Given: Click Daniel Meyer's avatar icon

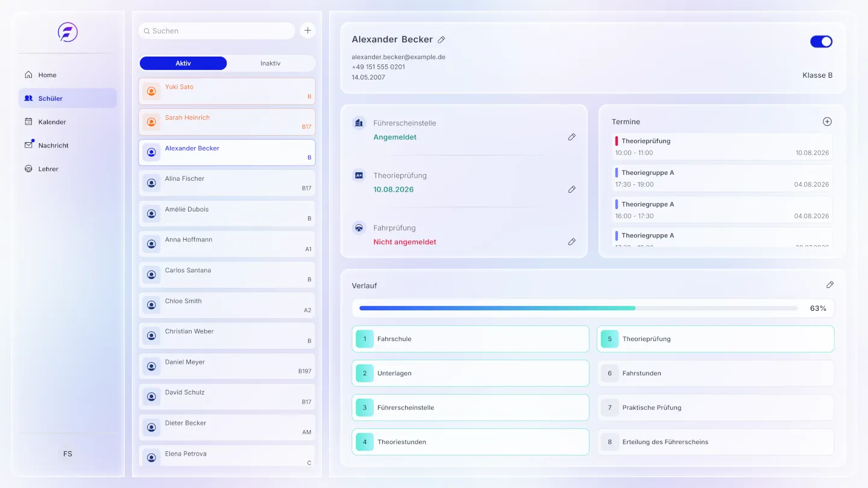Looking at the screenshot, I should [151, 367].
